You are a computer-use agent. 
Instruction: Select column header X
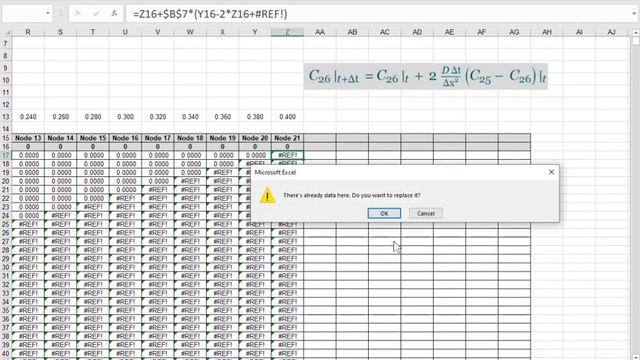point(222,32)
